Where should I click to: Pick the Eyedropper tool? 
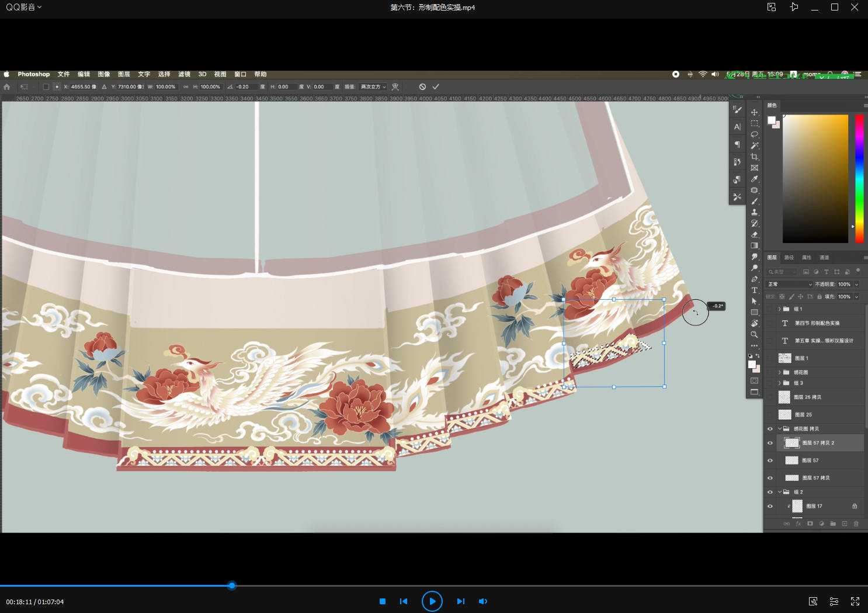[x=754, y=179]
